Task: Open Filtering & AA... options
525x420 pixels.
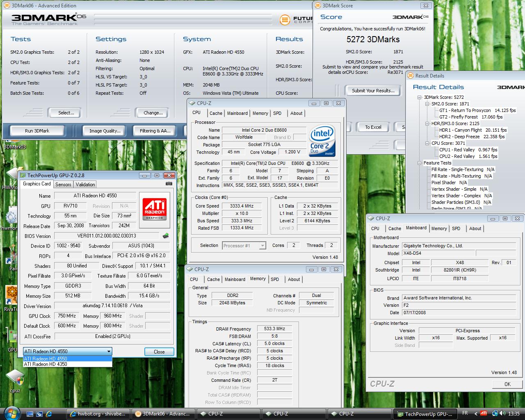Action: click(155, 131)
